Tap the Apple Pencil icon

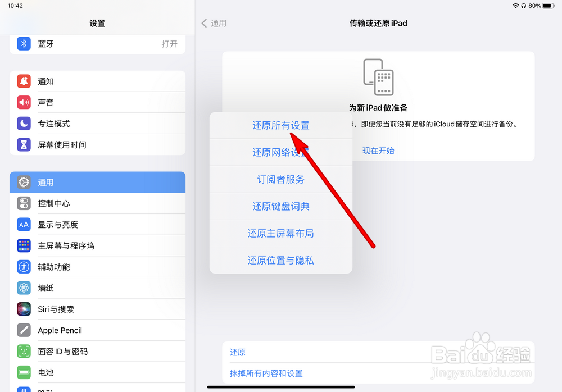[x=24, y=330]
